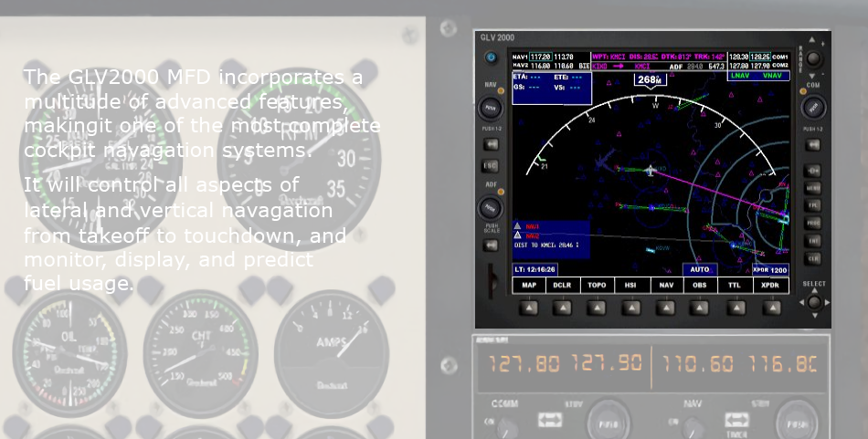Select the DCLR softkey label

coord(563,286)
